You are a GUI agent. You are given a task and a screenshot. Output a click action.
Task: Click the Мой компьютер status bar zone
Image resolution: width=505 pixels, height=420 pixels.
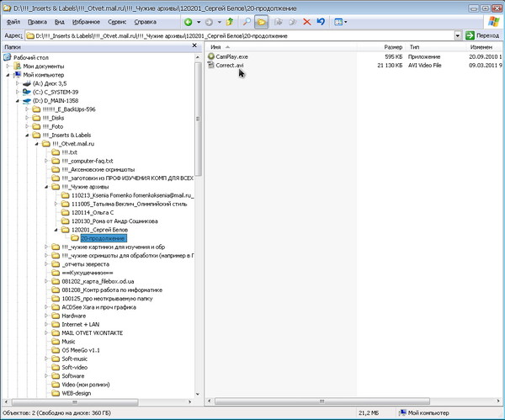coord(424,413)
